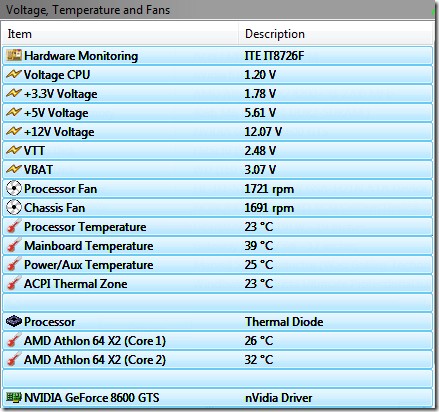Click the 5.61 V value
Image resolution: width=439 pixels, height=412 pixels.
coord(260,113)
